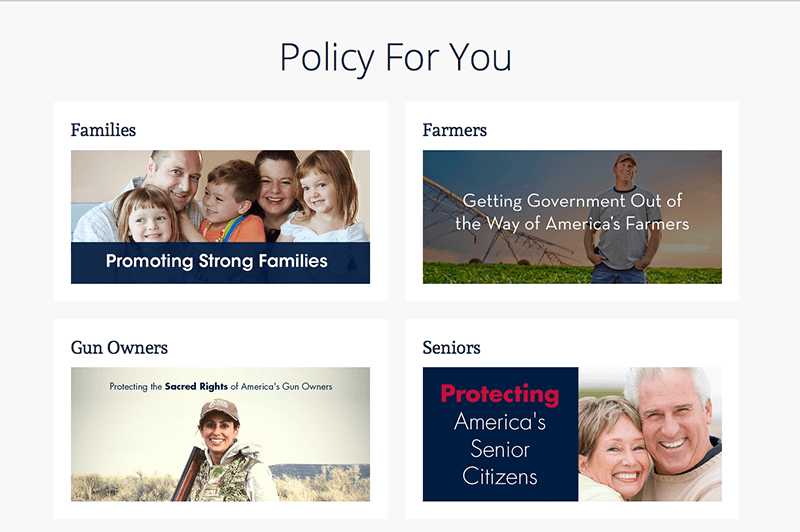
Task: Open the smiling senior couple photo
Action: pyautogui.click(x=650, y=434)
